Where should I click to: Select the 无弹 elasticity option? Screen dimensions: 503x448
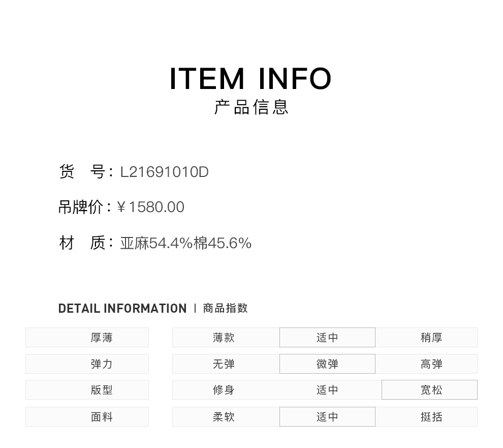[224, 364]
